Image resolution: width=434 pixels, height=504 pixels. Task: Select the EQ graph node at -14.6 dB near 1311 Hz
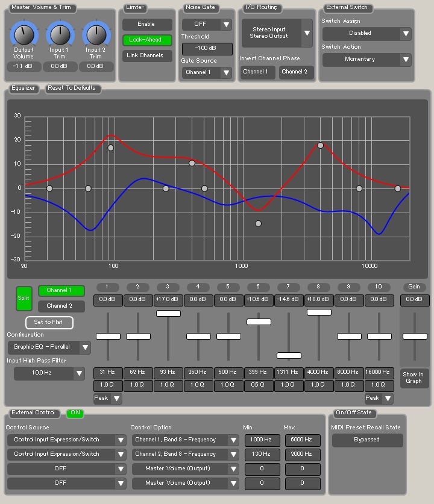click(x=258, y=223)
